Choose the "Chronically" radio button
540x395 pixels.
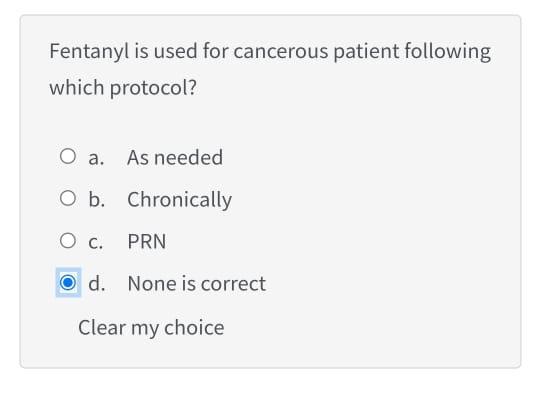[68, 198]
